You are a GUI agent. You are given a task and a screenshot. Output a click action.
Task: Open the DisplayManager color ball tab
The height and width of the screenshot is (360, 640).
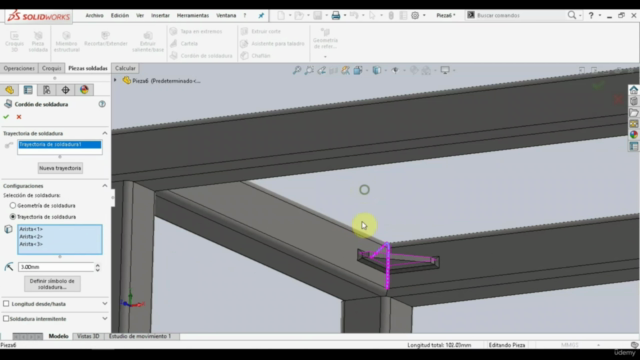point(84,90)
